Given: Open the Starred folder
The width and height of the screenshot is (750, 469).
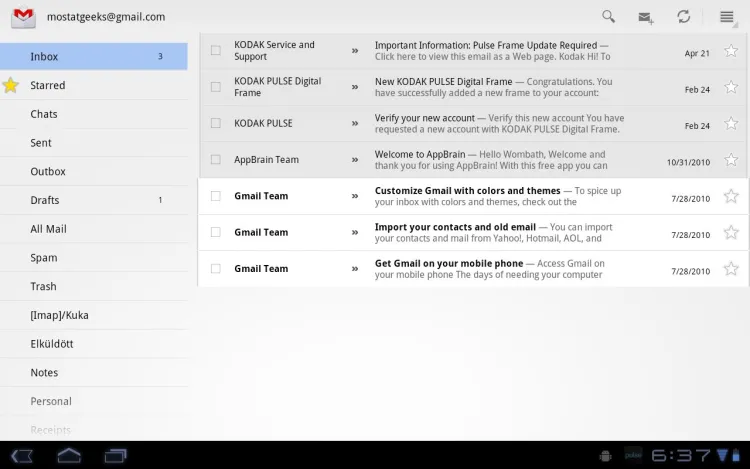Looking at the screenshot, I should click(48, 86).
